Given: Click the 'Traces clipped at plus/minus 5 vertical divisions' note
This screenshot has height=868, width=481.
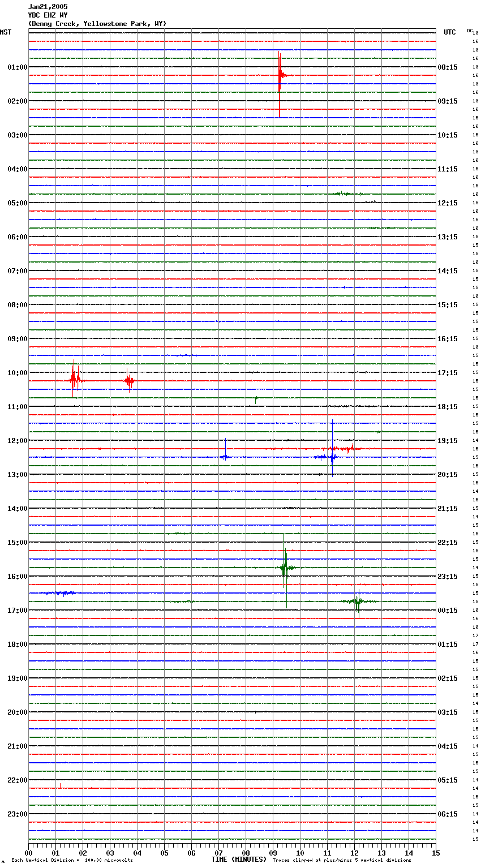Looking at the screenshot, I should [342, 861].
